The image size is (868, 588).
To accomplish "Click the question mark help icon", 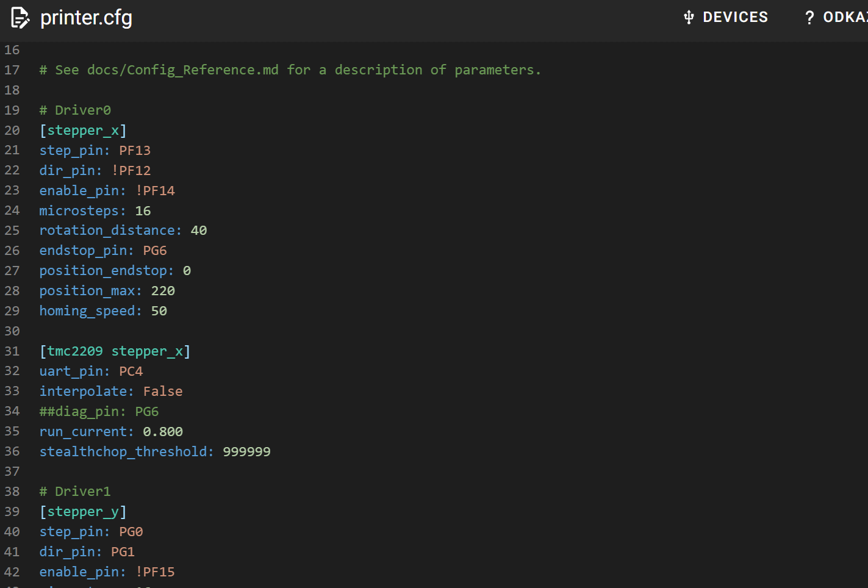I will click(809, 18).
